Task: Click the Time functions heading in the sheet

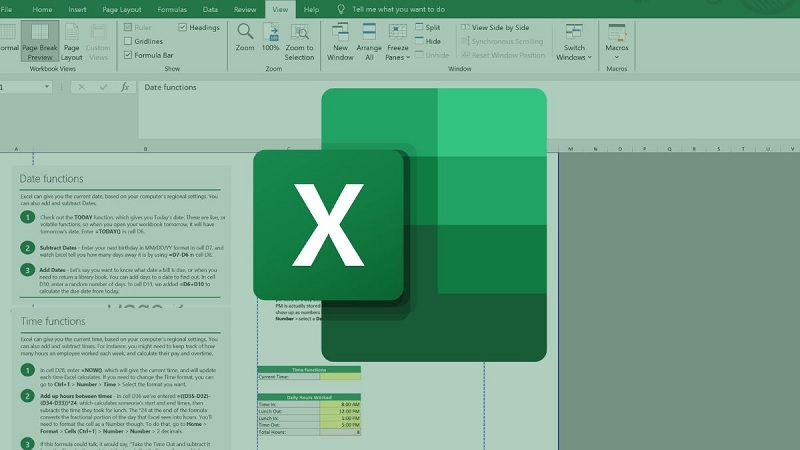Action: point(53,321)
